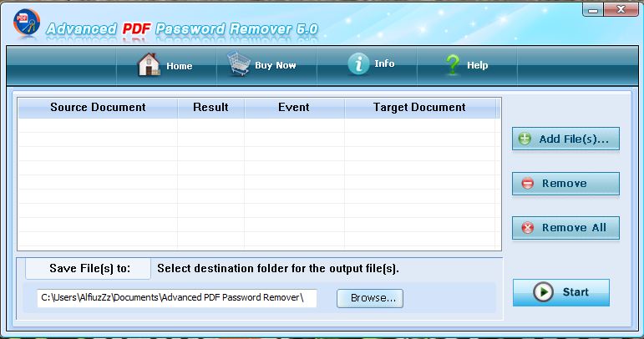The image size is (644, 339).
Task: Clear list using Remove All button
Action: pos(565,228)
